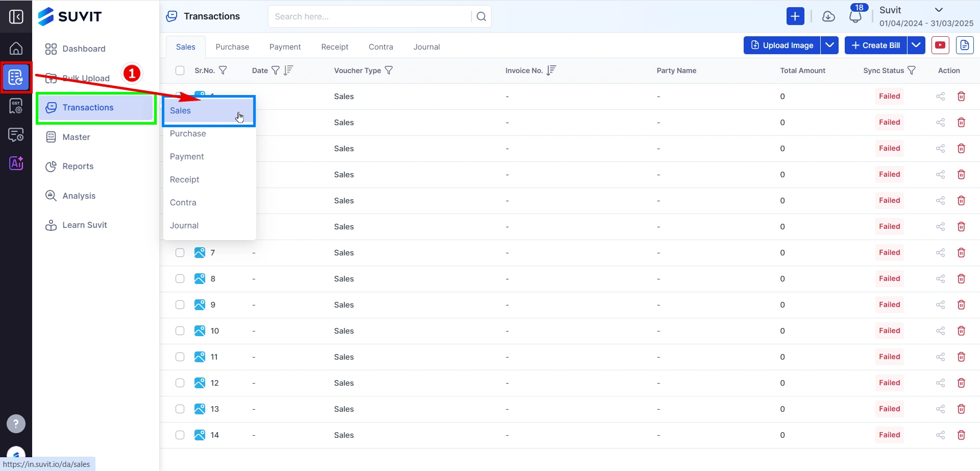Open the YouTube tutorial video button

point(940,45)
